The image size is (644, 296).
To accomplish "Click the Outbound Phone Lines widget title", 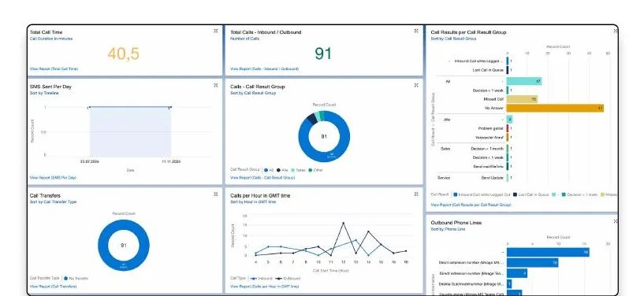I will coord(456,223).
